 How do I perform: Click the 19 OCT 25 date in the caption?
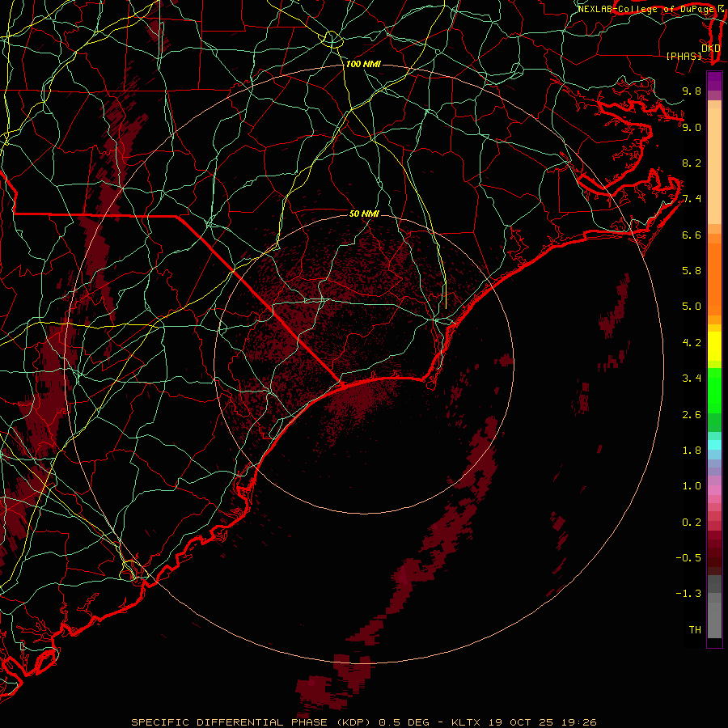pos(522,722)
